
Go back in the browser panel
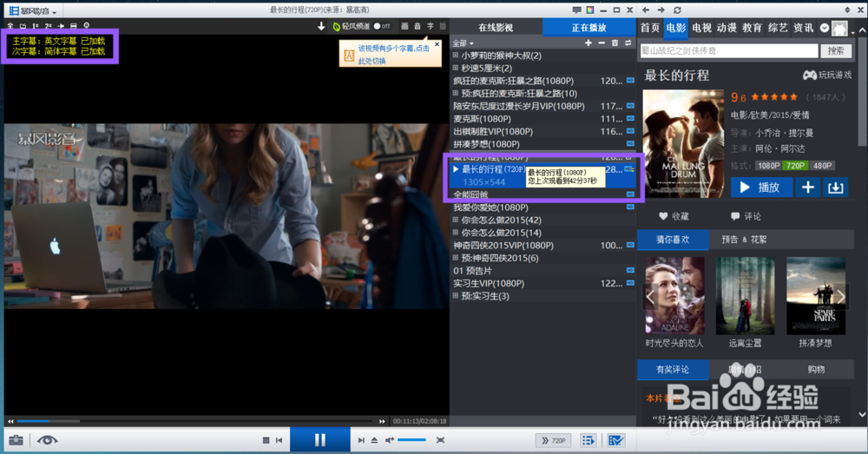pyautogui.click(x=646, y=10)
